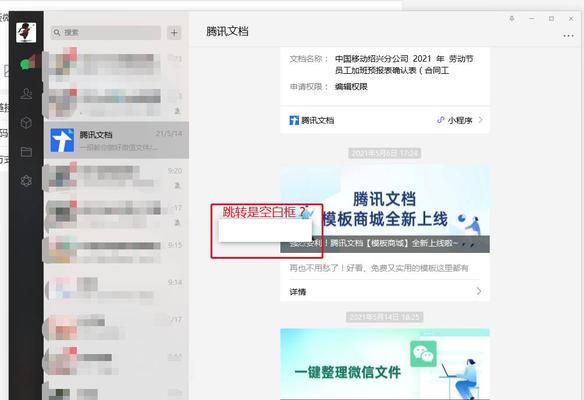The height and width of the screenshot is (400, 584).
Task: Select the 腾讯文档 conversation in chat list
Action: click(x=117, y=140)
